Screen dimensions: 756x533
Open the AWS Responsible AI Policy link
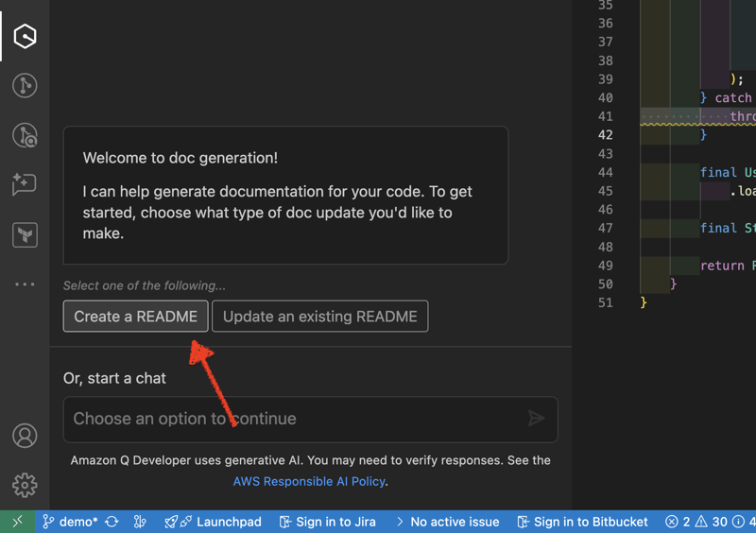coord(309,481)
